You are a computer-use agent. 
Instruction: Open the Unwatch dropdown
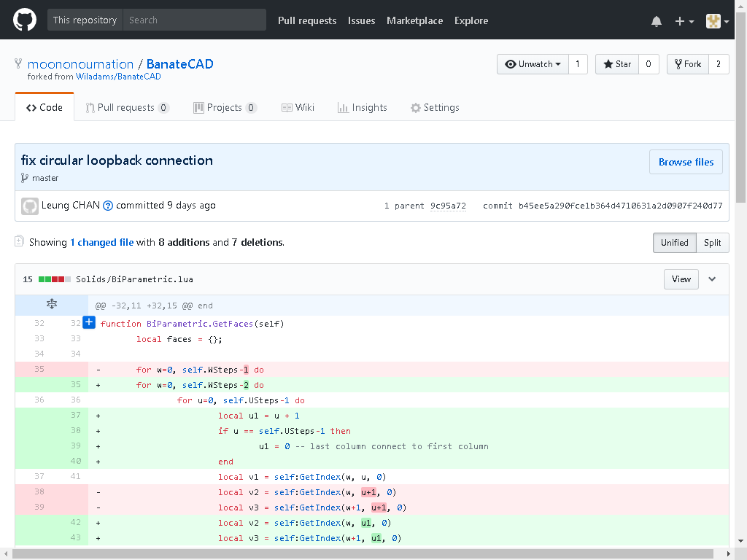tap(533, 63)
